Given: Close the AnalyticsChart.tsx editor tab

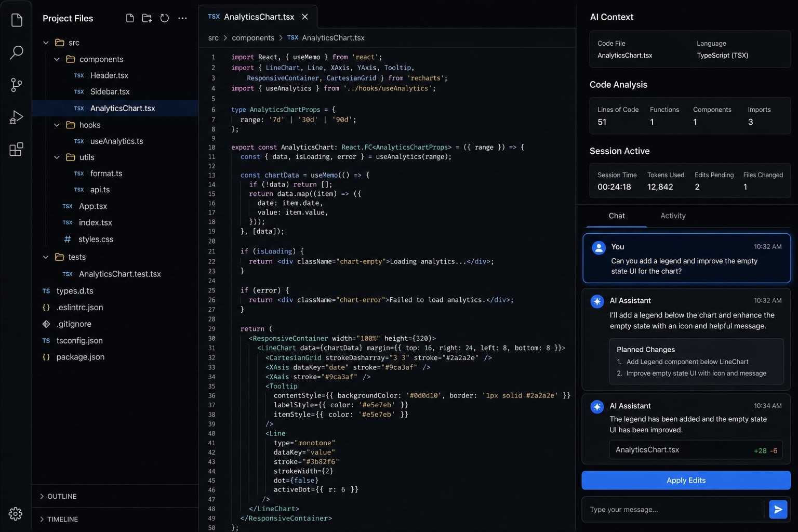Looking at the screenshot, I should click(305, 17).
